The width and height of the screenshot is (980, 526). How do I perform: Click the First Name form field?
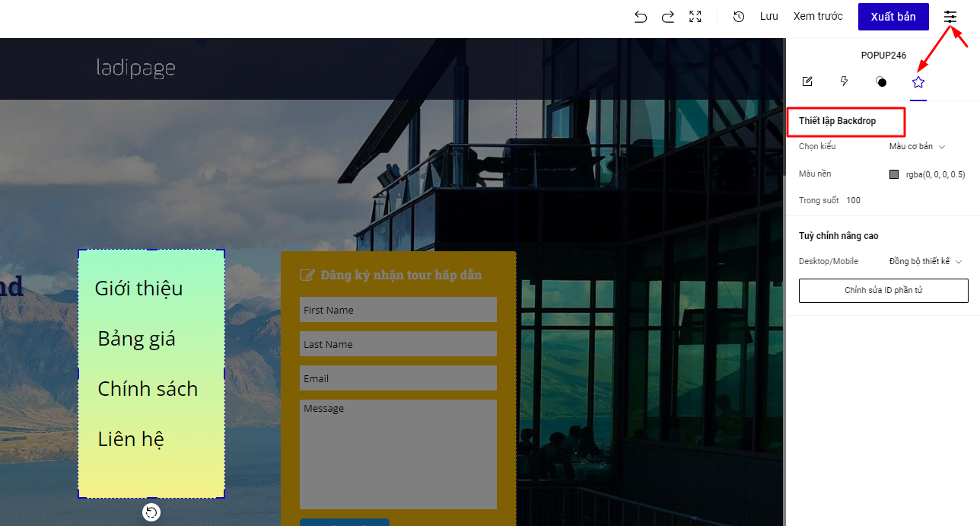click(398, 310)
